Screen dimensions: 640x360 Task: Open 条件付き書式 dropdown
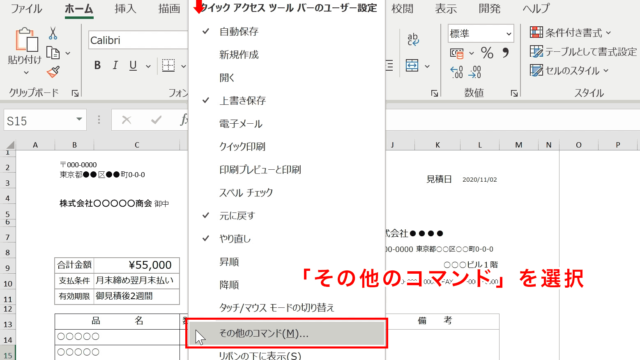pyautogui.click(x=570, y=33)
